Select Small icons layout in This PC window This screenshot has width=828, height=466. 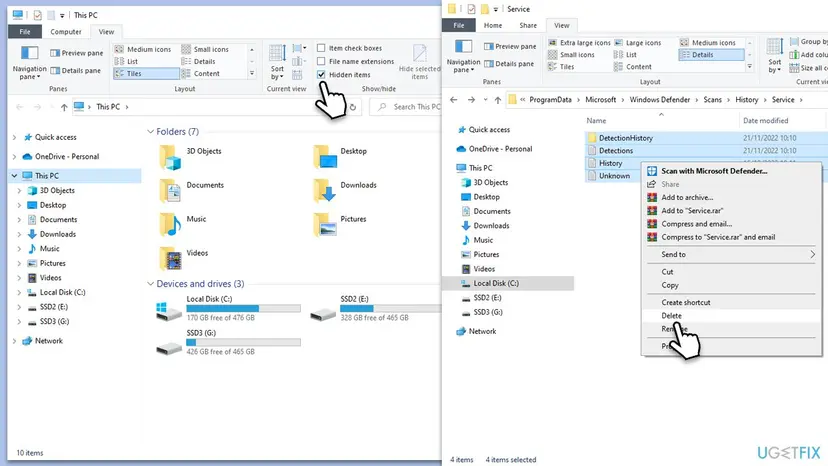pyautogui.click(x=205, y=49)
